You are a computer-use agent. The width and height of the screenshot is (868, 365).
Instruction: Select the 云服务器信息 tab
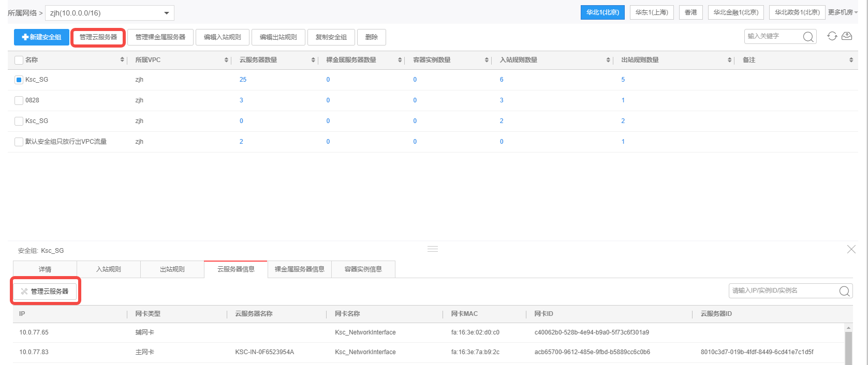(x=236, y=269)
